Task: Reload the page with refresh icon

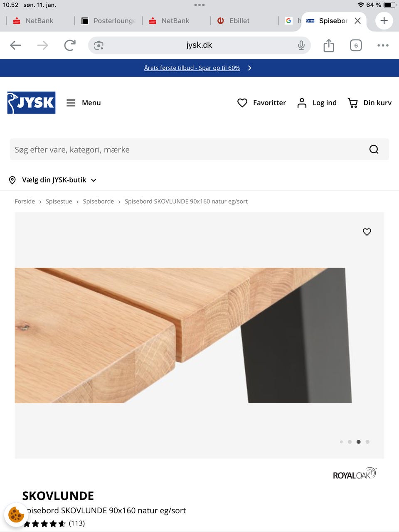Action: click(x=70, y=45)
